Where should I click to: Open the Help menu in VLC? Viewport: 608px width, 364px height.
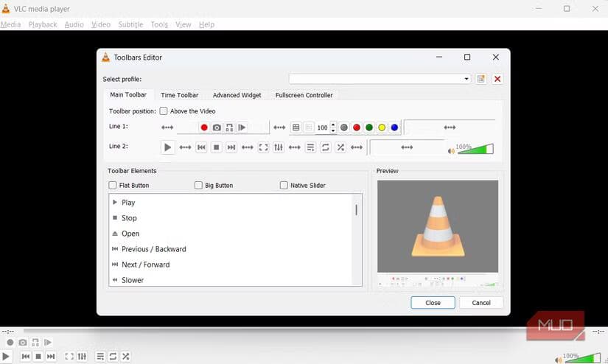206,24
